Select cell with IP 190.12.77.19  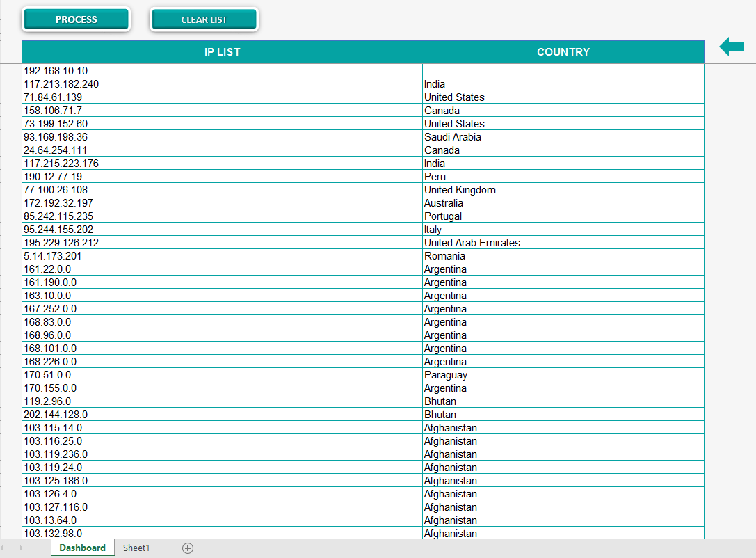[x=223, y=177]
